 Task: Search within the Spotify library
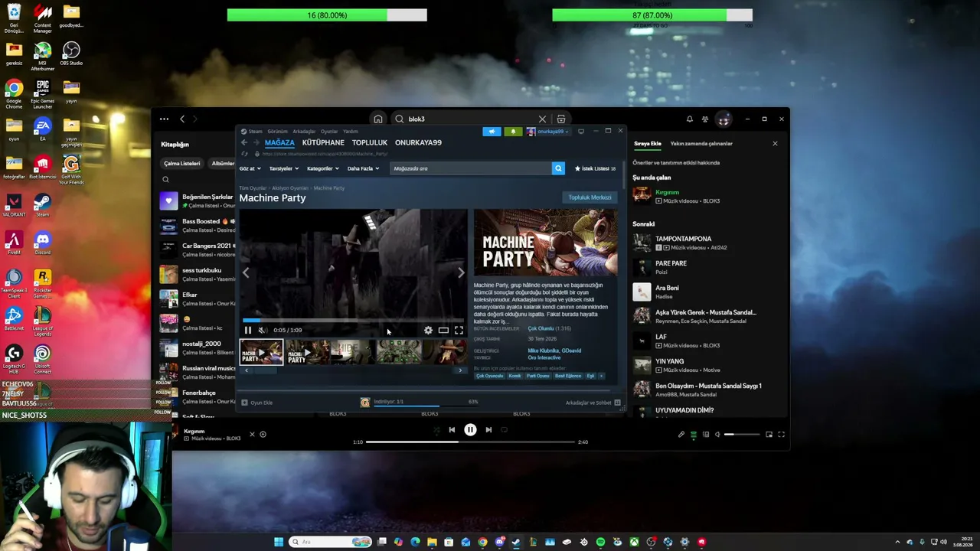(165, 180)
